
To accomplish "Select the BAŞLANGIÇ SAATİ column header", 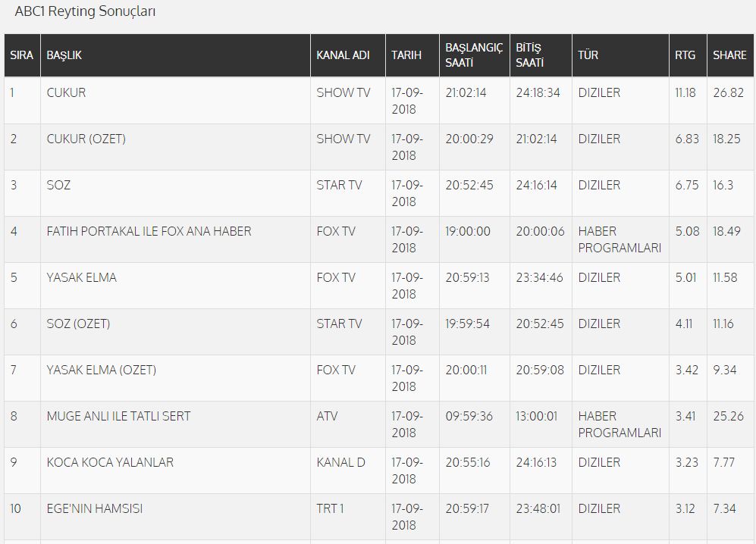I will (x=475, y=55).
